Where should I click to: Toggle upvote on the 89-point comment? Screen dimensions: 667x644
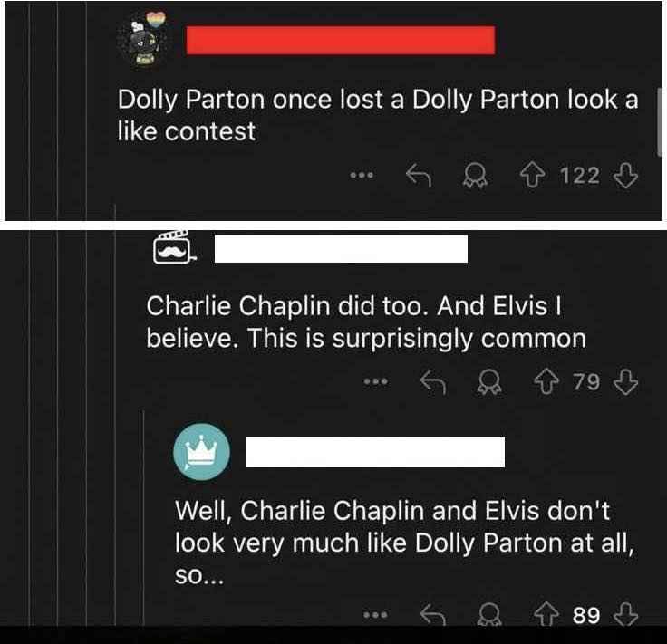point(546,615)
